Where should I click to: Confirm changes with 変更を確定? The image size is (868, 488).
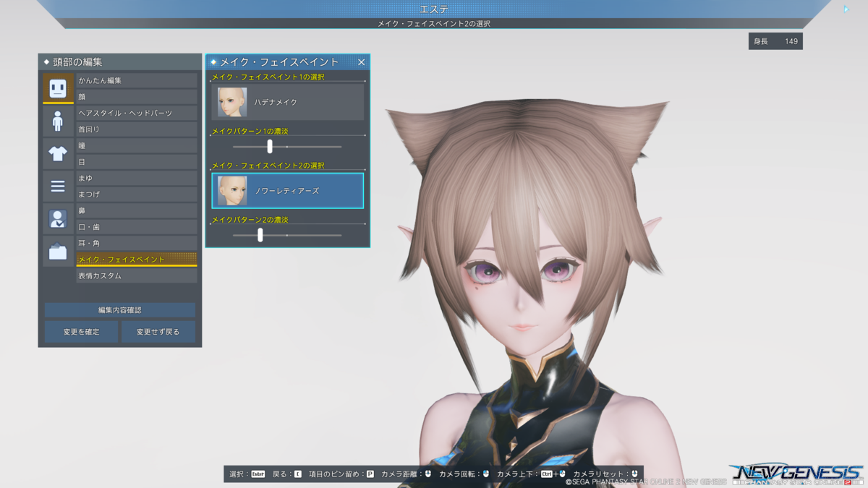81,332
